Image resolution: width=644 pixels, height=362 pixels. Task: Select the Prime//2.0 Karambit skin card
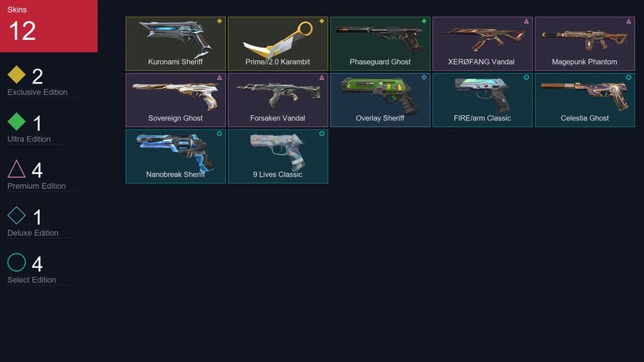pos(278,44)
